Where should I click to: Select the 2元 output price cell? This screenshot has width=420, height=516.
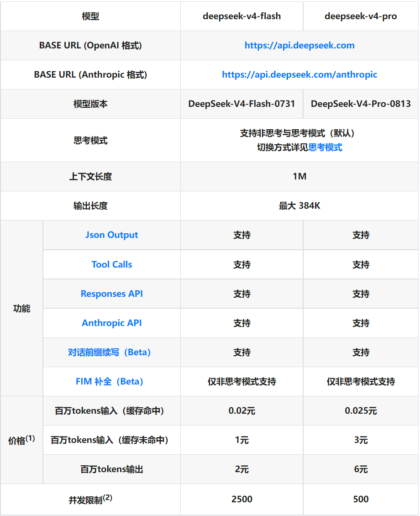coord(242,469)
